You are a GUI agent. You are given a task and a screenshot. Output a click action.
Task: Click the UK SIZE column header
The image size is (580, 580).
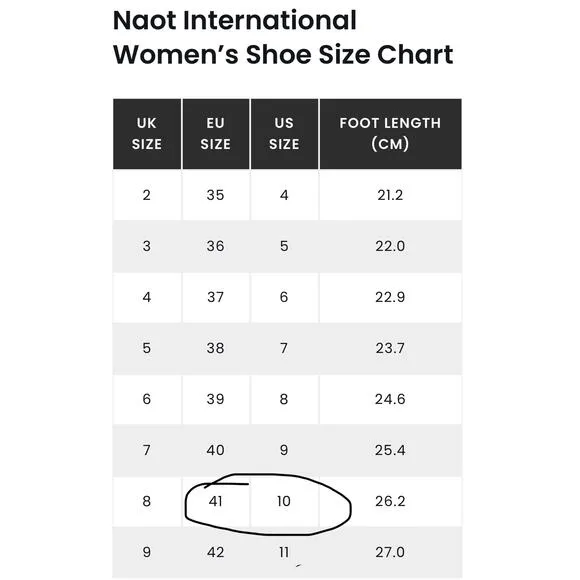point(147,134)
